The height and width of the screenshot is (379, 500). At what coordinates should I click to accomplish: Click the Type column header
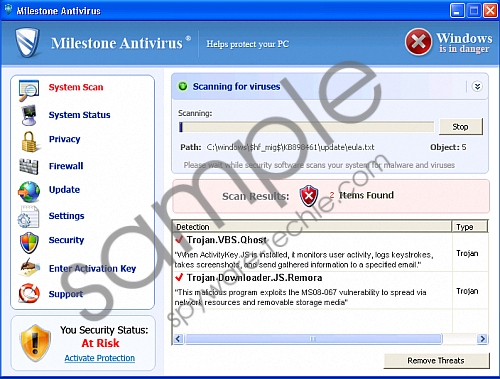coord(470,227)
